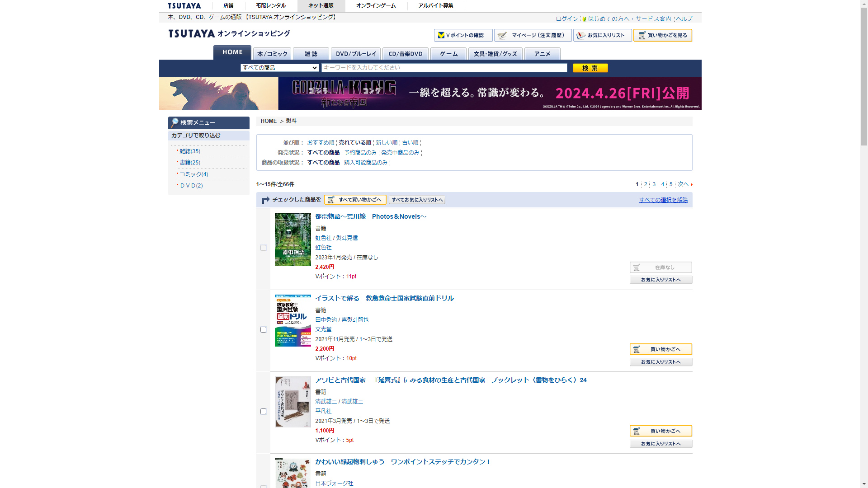This screenshot has width=868, height=488.
Task: Add アワビと古代国家 to お気に入りリスト
Action: [661, 444]
